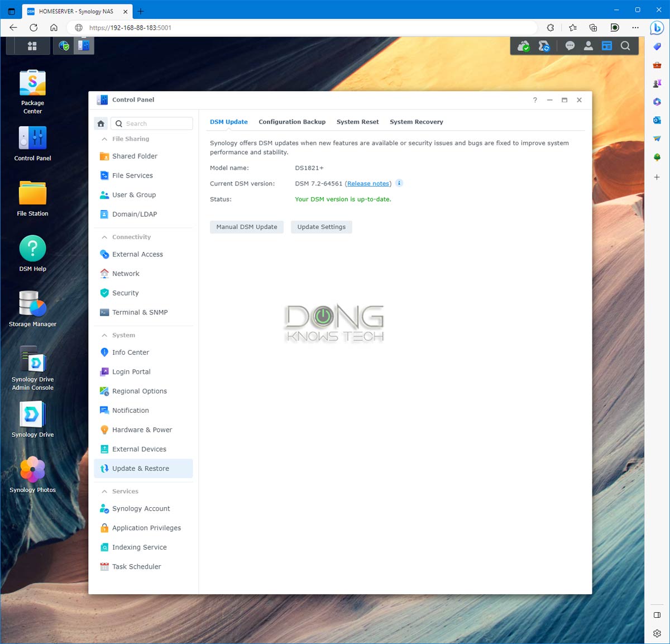Viewport: 670px width, 644px height.
Task: Open Security settings in sidebar
Action: pyautogui.click(x=143, y=293)
